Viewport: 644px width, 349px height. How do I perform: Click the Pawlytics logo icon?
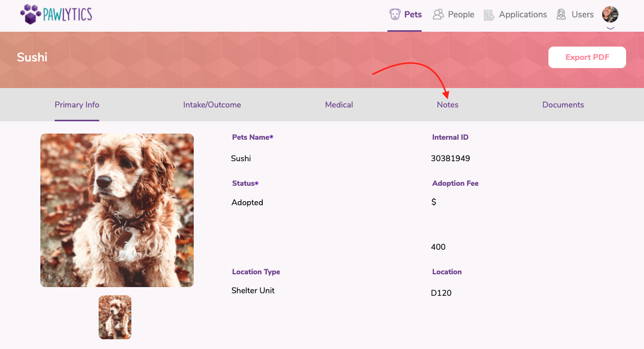[31, 14]
